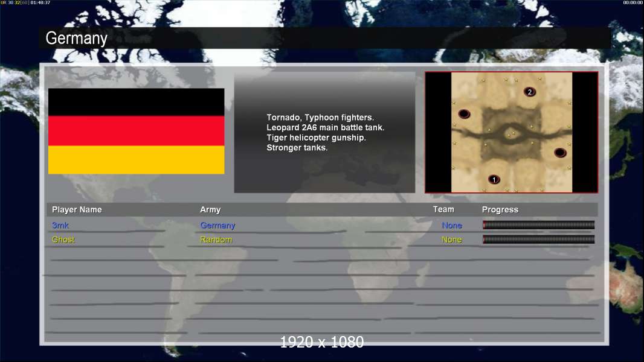Click the "Army" column header

pos(210,209)
